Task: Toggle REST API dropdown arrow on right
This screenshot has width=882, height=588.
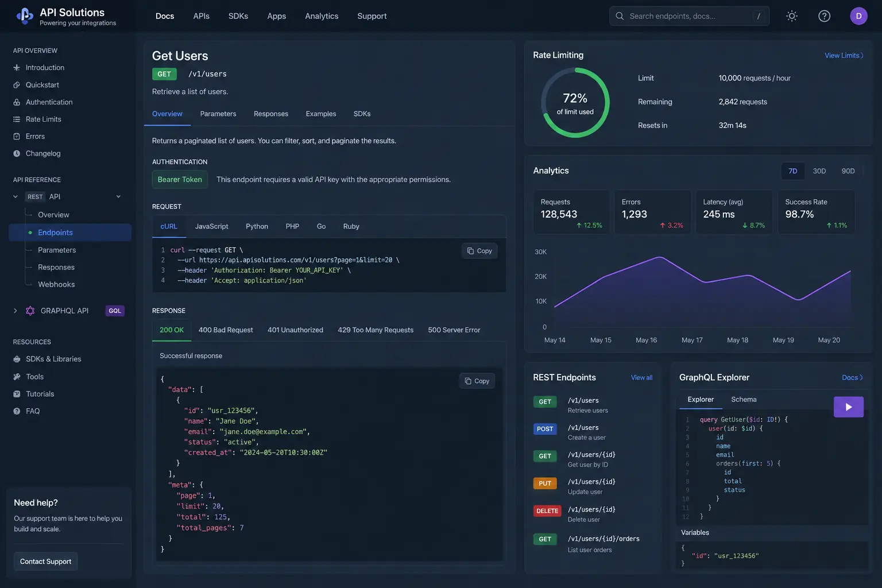Action: coord(118,197)
